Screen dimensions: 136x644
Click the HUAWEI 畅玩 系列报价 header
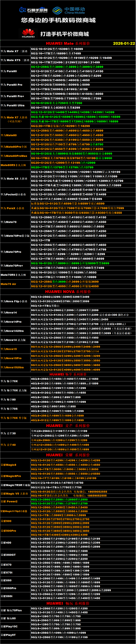click(68, 603)
